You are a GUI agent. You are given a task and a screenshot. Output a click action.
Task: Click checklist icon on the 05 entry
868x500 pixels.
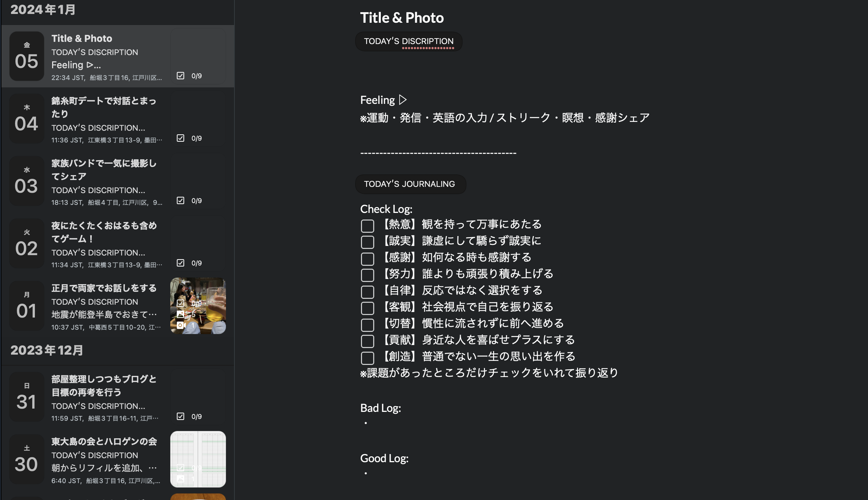(x=180, y=76)
